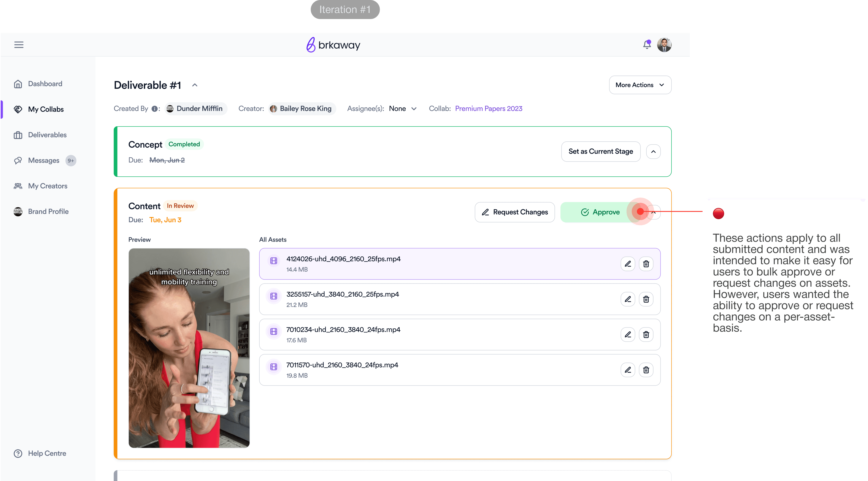Select the 3255157-uhd_3840_2160_25fps.mp4 file name
The width and height of the screenshot is (868, 481).
(343, 294)
